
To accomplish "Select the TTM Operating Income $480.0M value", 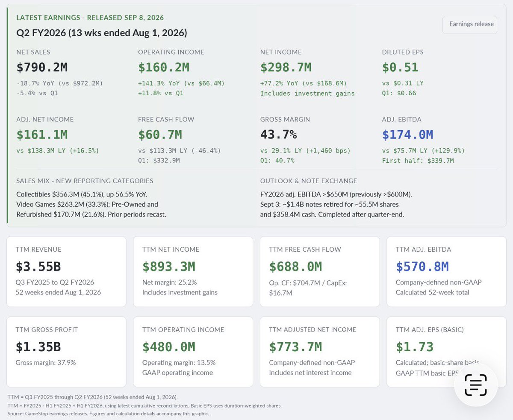I will pyautogui.click(x=168, y=347).
